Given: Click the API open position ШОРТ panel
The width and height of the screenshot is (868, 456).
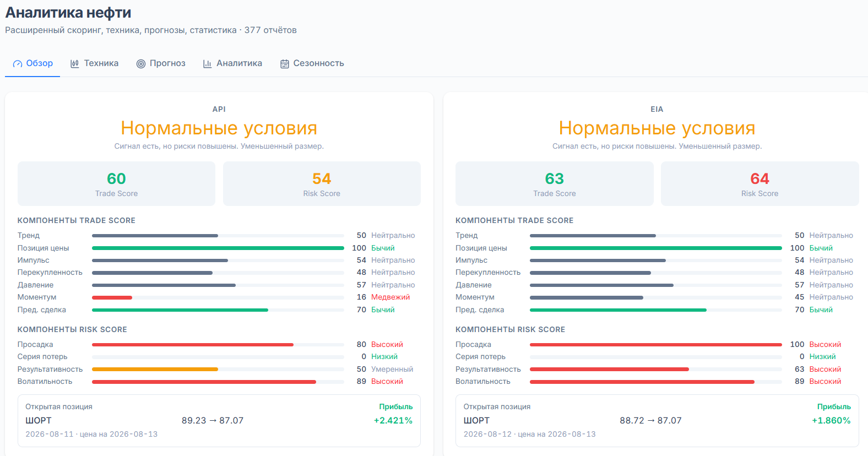Looking at the screenshot, I should pos(219,421).
